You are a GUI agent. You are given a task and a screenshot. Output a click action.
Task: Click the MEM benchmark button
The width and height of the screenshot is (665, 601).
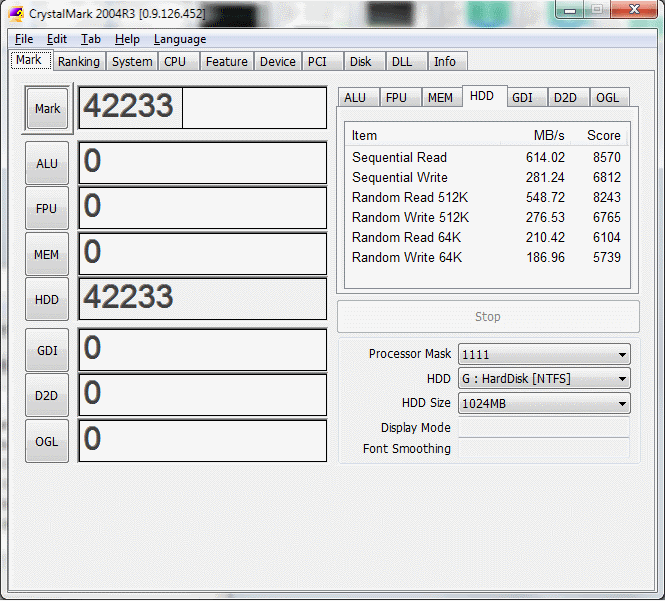click(x=47, y=255)
